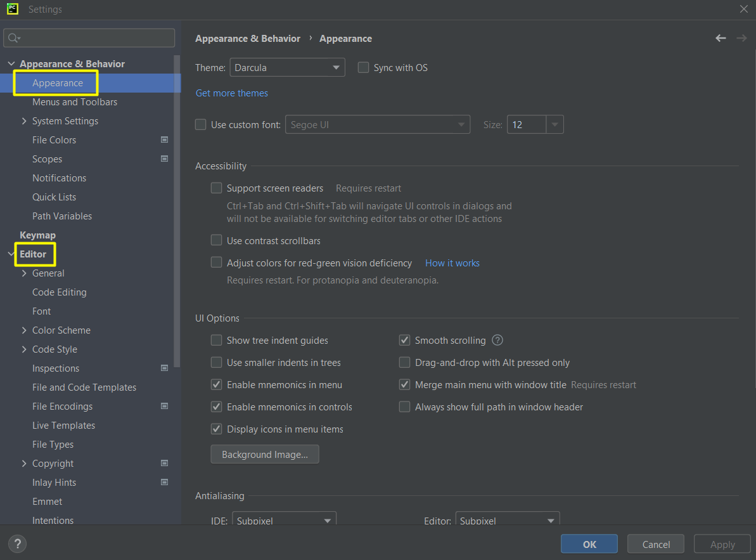Open the Smooth scrolling help icon
The height and width of the screenshot is (560, 756).
497,340
